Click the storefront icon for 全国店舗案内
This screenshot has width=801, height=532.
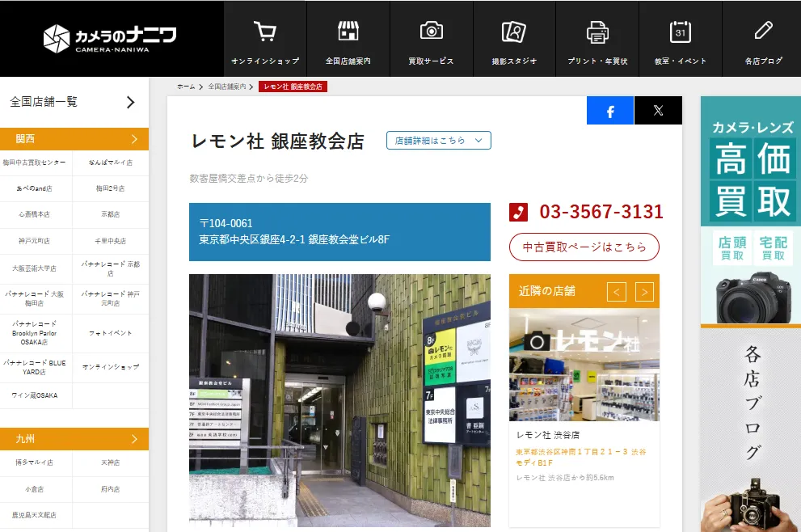(348, 32)
